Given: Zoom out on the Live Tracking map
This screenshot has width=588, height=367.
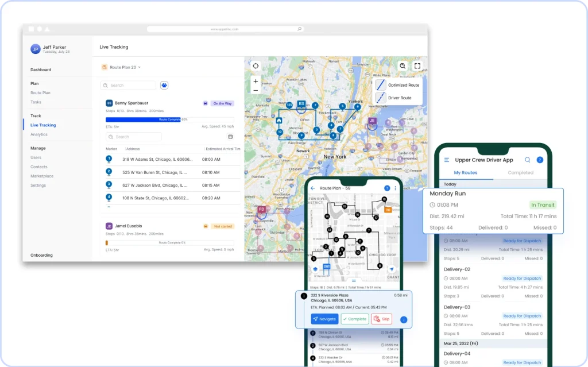Looking at the screenshot, I should (256, 90).
